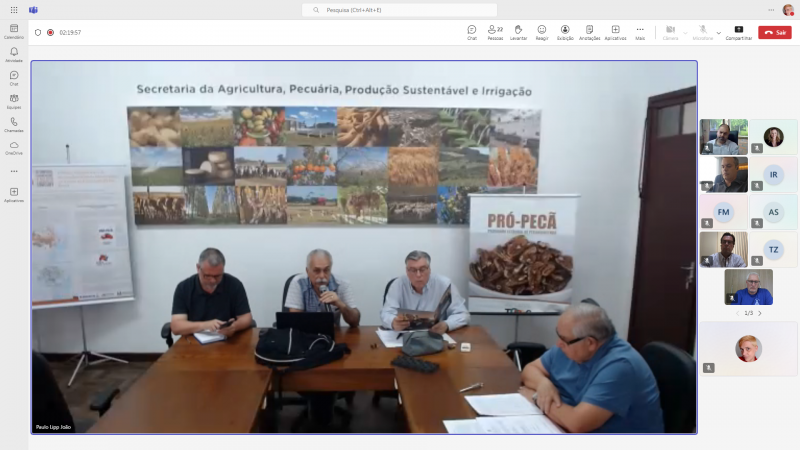Click Compartilhar to share screen
Viewport: 800px width, 450px height.
[x=738, y=32]
